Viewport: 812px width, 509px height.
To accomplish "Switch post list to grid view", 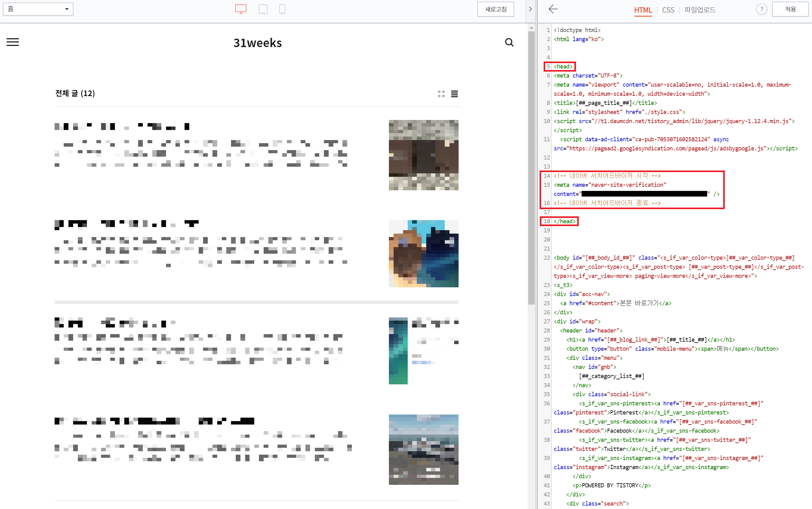I will click(441, 94).
